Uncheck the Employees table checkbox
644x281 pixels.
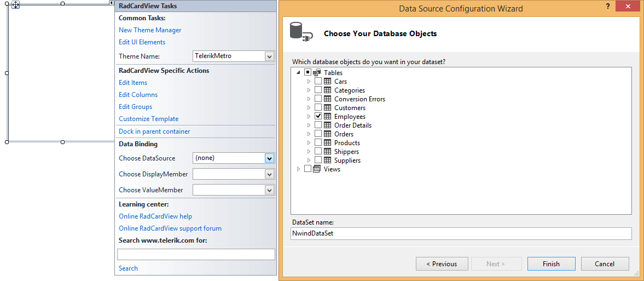[318, 117]
